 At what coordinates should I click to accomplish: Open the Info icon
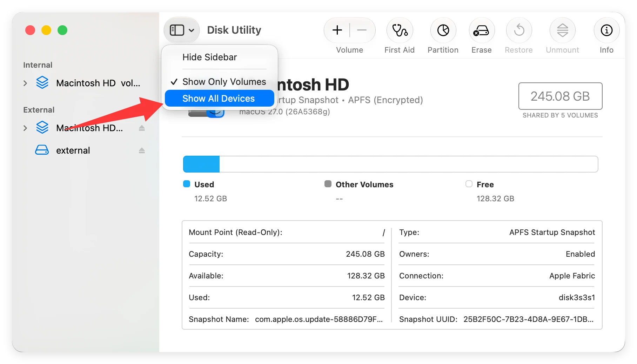(x=606, y=30)
